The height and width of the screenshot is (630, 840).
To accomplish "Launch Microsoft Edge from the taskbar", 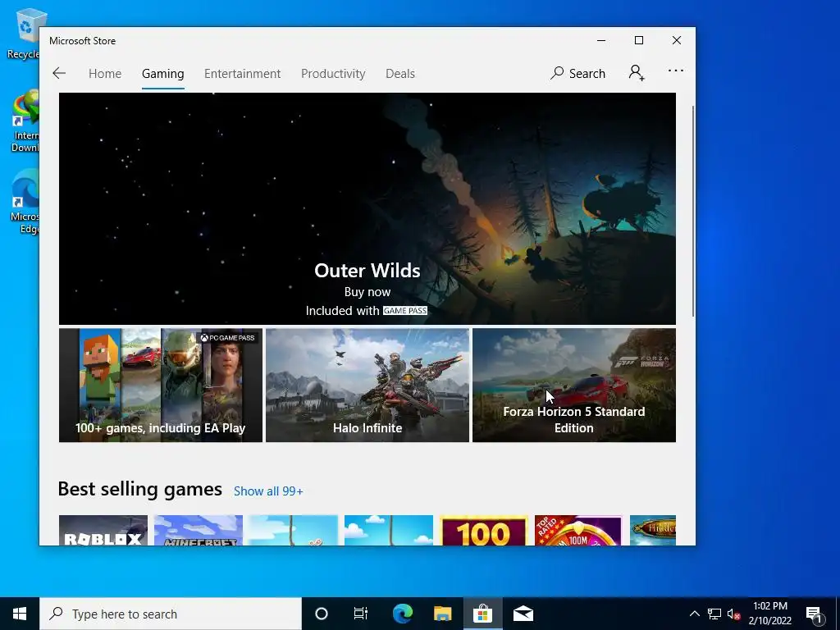I will [402, 614].
